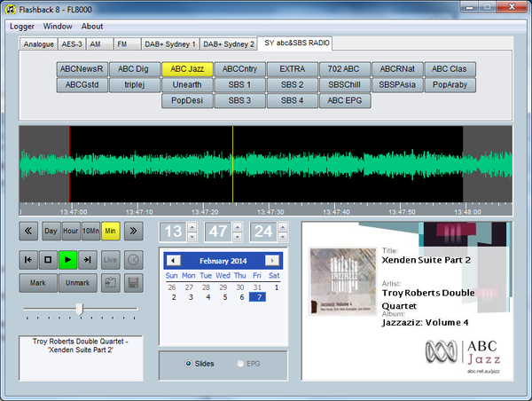Open the Window menu
This screenshot has height=401, width=532.
click(58, 26)
